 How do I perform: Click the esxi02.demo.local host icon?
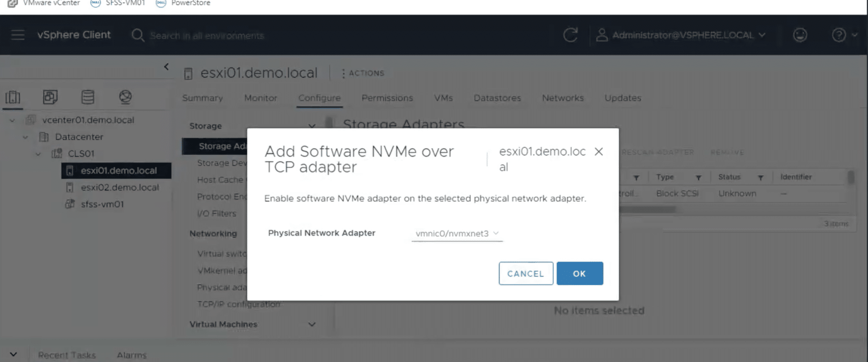tap(70, 187)
